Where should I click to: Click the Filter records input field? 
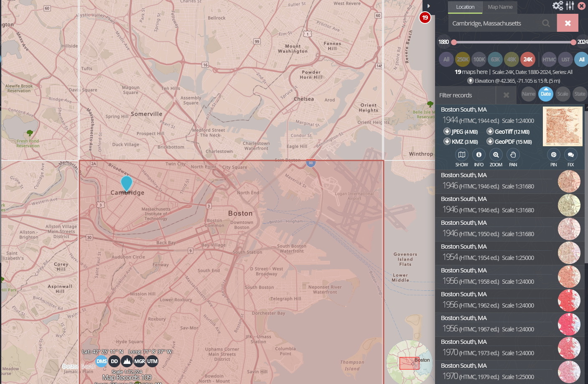(465, 95)
